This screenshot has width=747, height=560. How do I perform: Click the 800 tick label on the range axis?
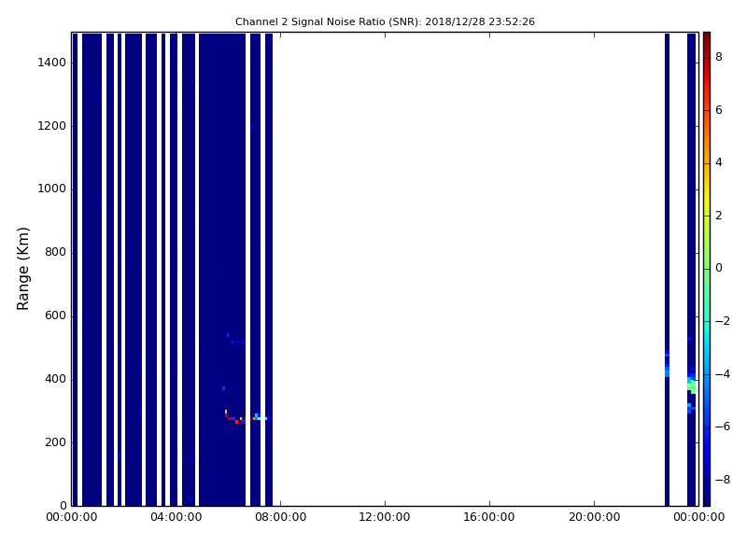click(x=55, y=252)
